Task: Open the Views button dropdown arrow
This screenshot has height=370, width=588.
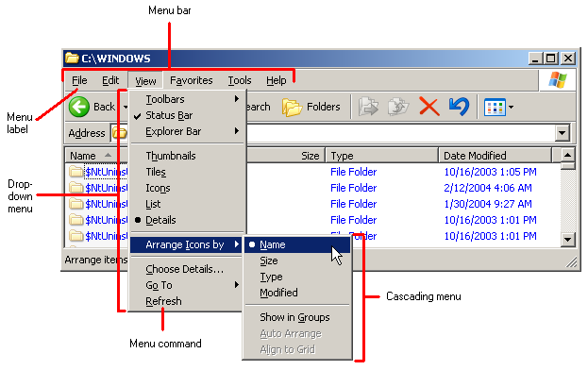Action: click(x=511, y=108)
